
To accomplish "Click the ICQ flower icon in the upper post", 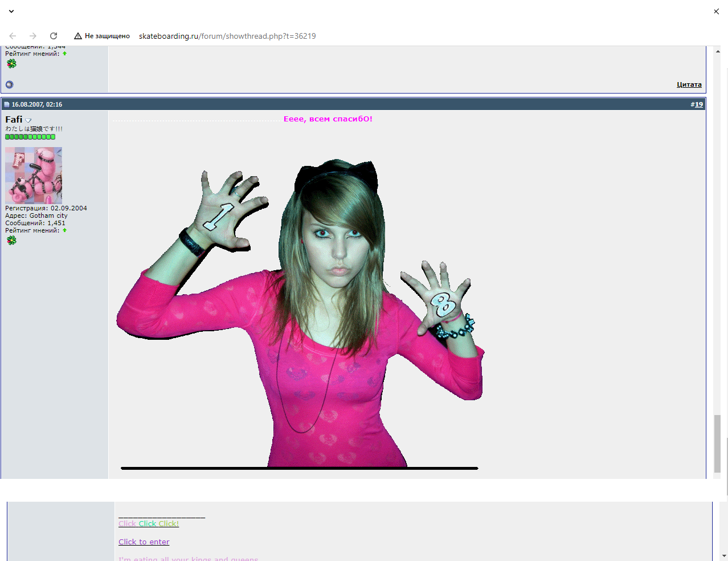I will click(x=11, y=63).
